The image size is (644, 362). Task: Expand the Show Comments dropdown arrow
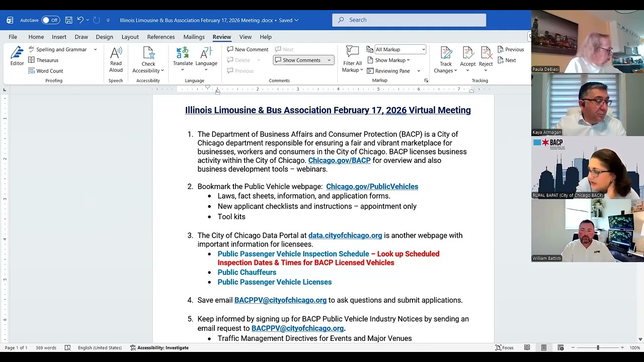[x=329, y=60]
